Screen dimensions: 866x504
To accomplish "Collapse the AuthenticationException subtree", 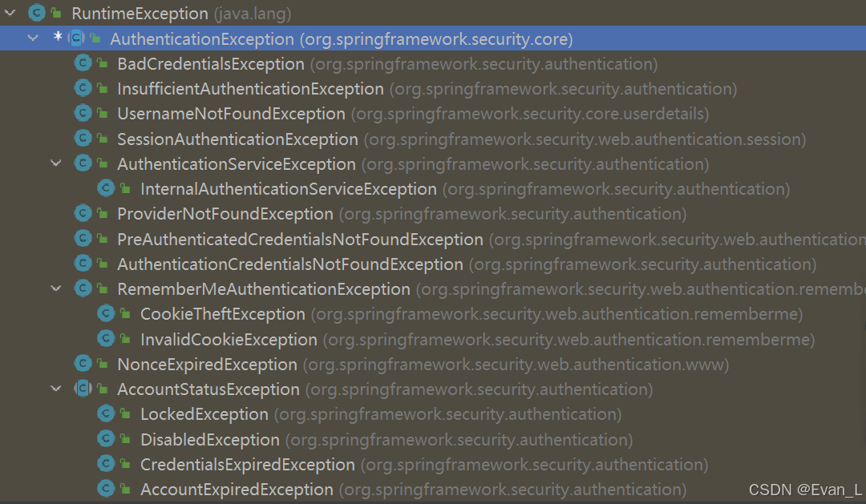I will (33, 38).
